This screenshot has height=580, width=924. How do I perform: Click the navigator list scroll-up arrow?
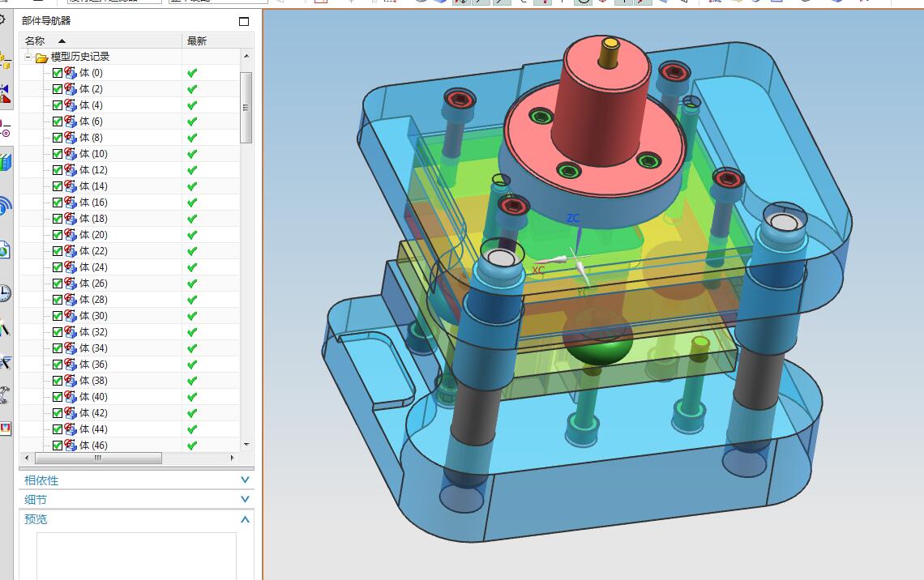(246, 57)
